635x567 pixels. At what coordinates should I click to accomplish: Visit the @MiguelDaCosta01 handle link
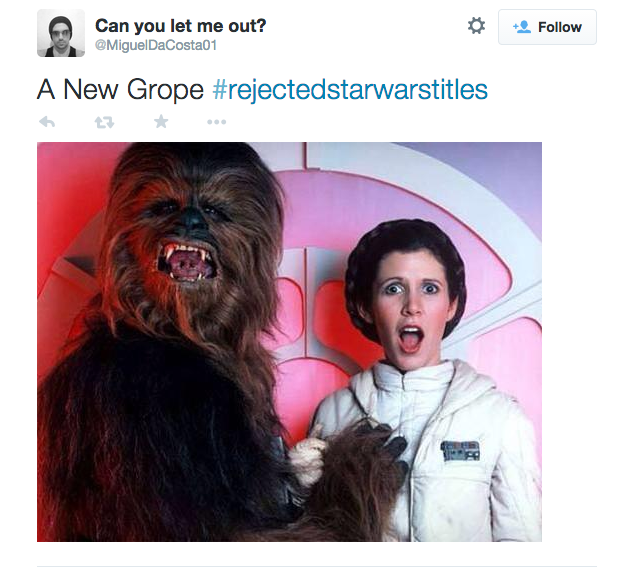click(x=156, y=45)
